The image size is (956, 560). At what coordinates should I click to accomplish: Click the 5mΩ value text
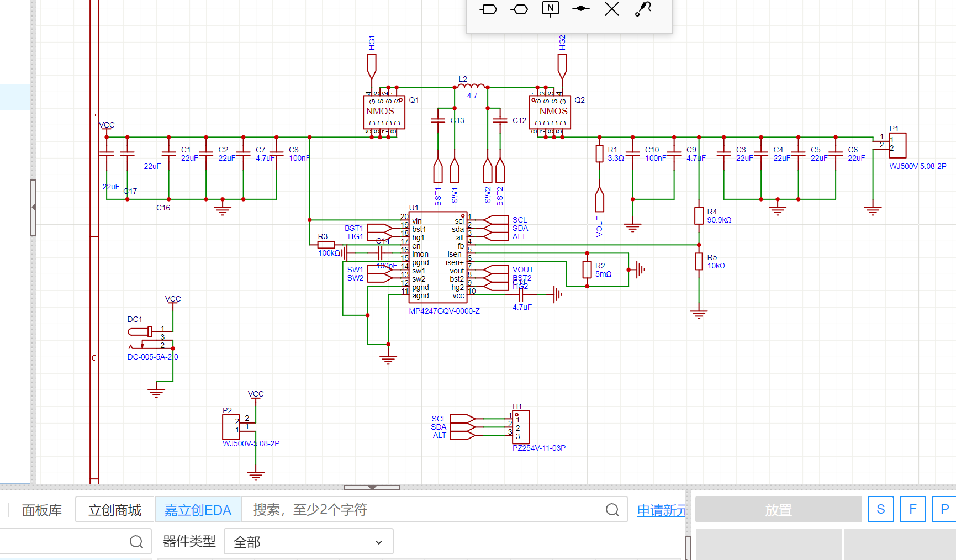coord(603,274)
